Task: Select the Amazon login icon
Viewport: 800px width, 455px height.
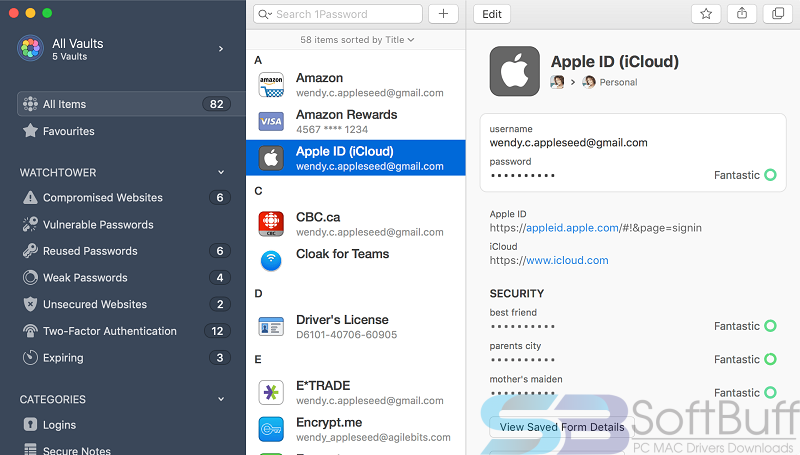Action: [271, 85]
